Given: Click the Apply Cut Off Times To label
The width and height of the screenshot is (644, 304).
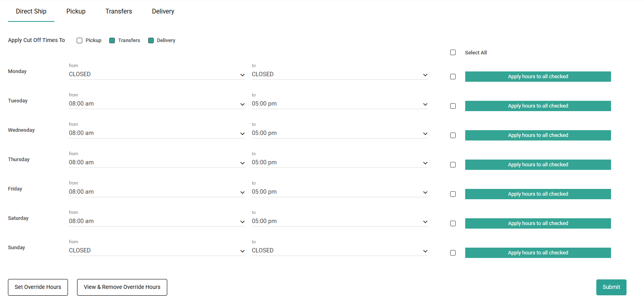Looking at the screenshot, I should click(36, 40).
